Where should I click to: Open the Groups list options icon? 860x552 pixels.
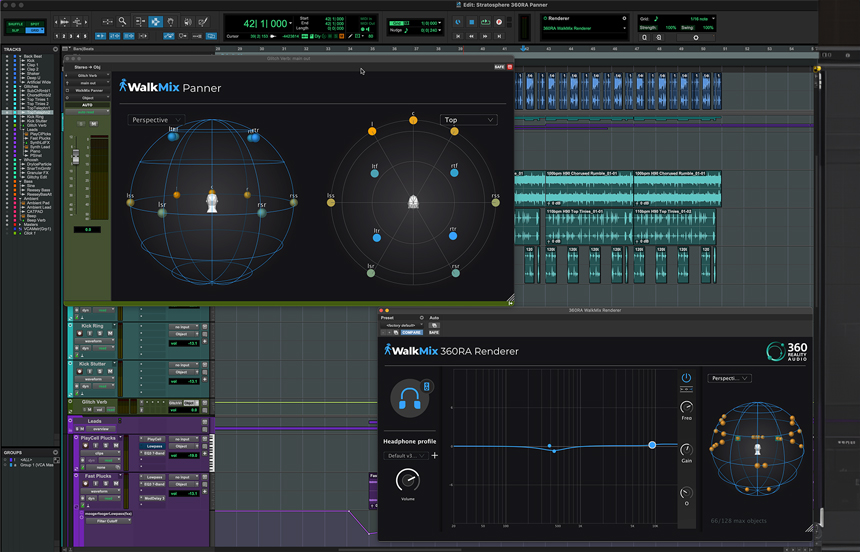55,452
